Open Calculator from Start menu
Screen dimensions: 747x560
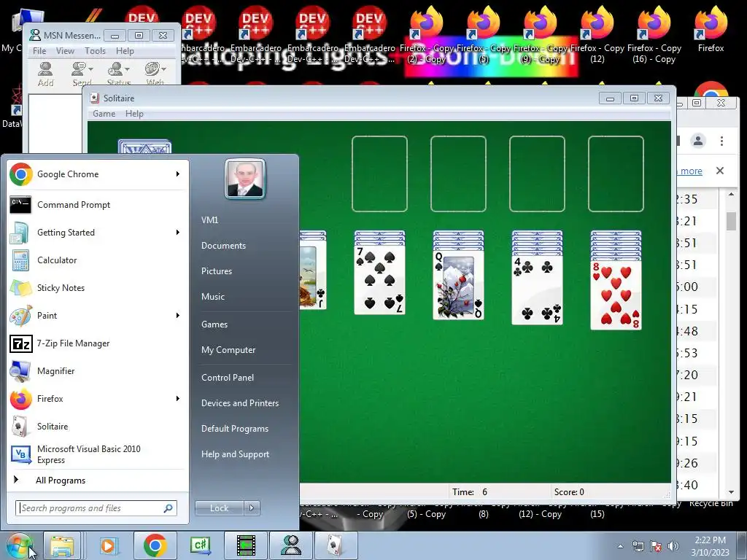tap(98, 260)
